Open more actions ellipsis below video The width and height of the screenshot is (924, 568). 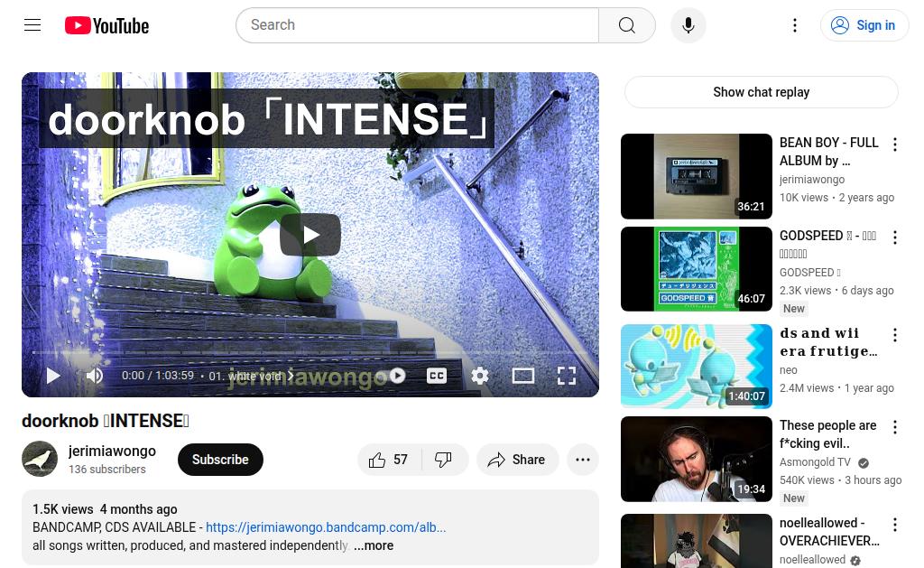pyautogui.click(x=583, y=460)
